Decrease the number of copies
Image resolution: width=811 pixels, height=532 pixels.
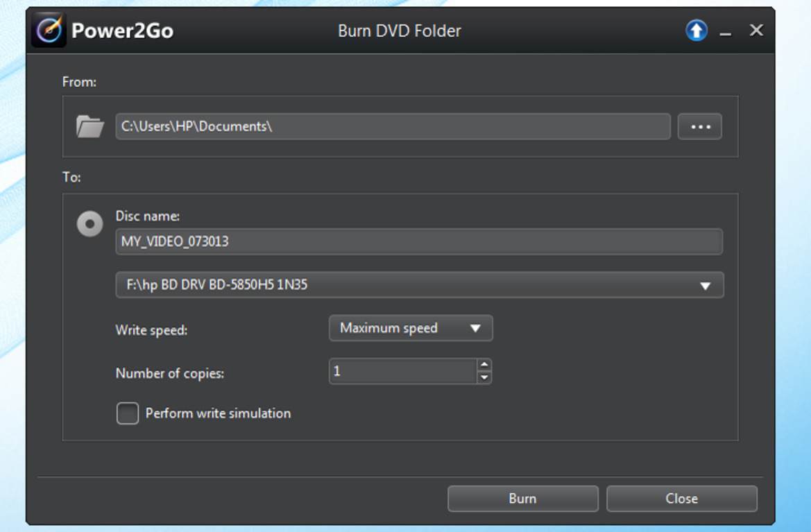pos(484,377)
